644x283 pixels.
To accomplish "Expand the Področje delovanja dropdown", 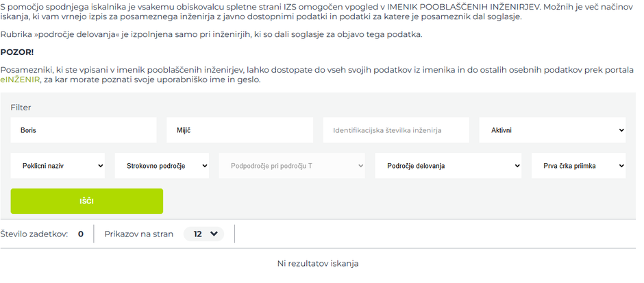I will pyautogui.click(x=448, y=166).
